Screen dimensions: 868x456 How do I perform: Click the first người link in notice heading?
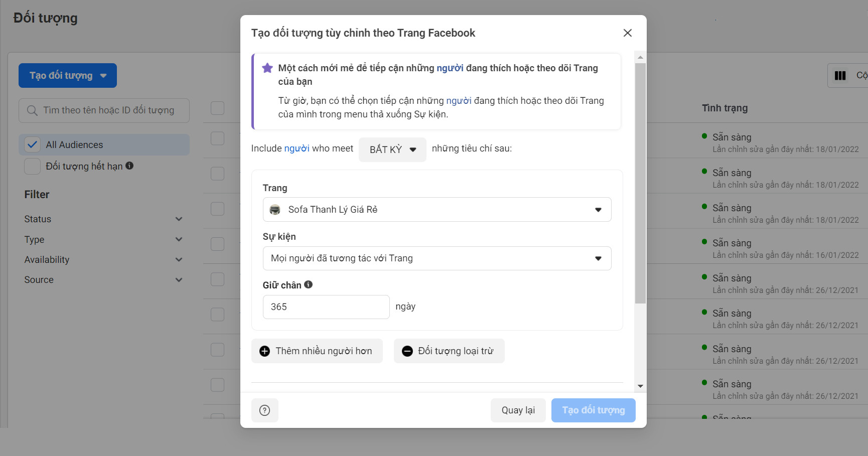pyautogui.click(x=450, y=68)
